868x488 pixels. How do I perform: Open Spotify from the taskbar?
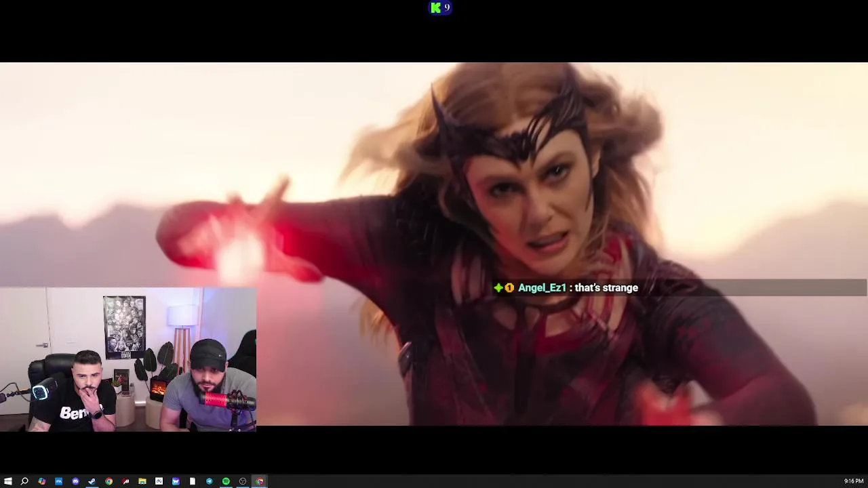pos(226,481)
